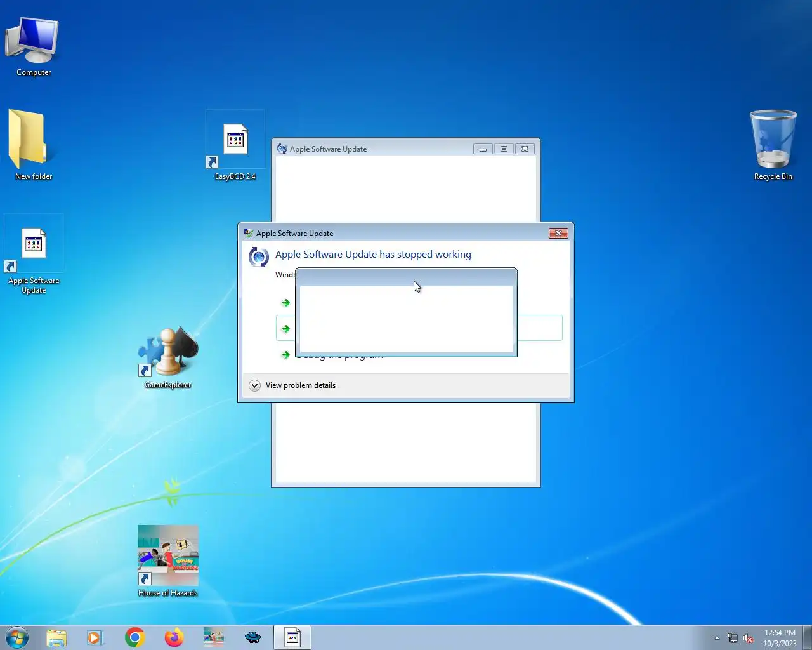This screenshot has height=650, width=812.
Task: Click the muted volume tray icon
Action: 748,638
